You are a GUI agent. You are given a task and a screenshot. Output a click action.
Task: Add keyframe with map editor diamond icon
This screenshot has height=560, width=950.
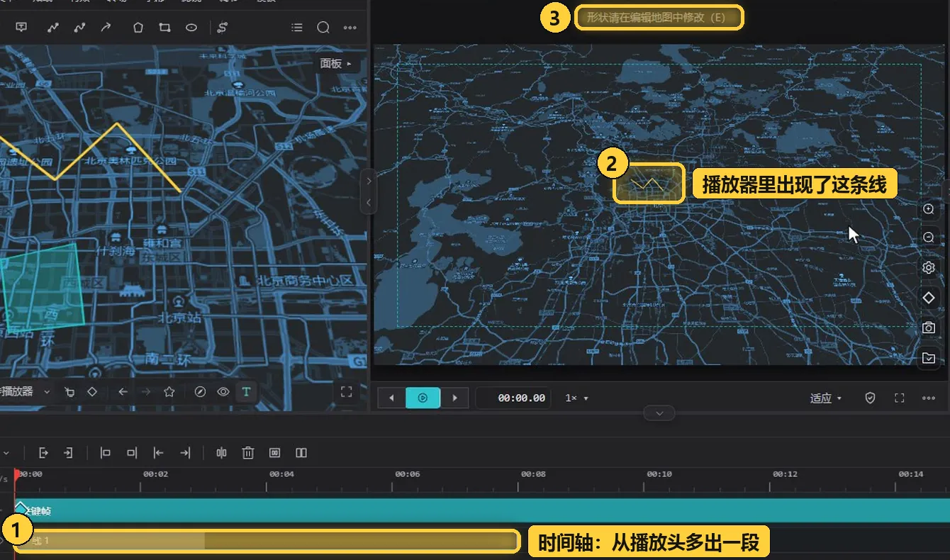92,392
